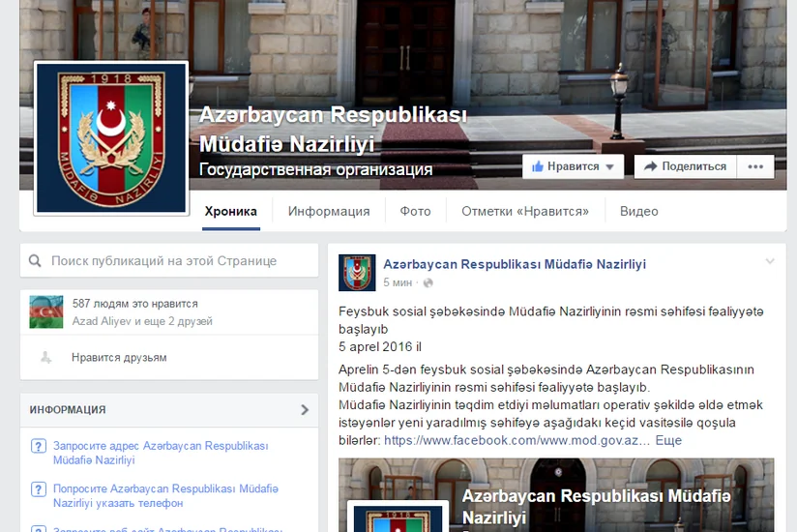
Task: Switch to the Хроника tab
Action: coord(231,212)
